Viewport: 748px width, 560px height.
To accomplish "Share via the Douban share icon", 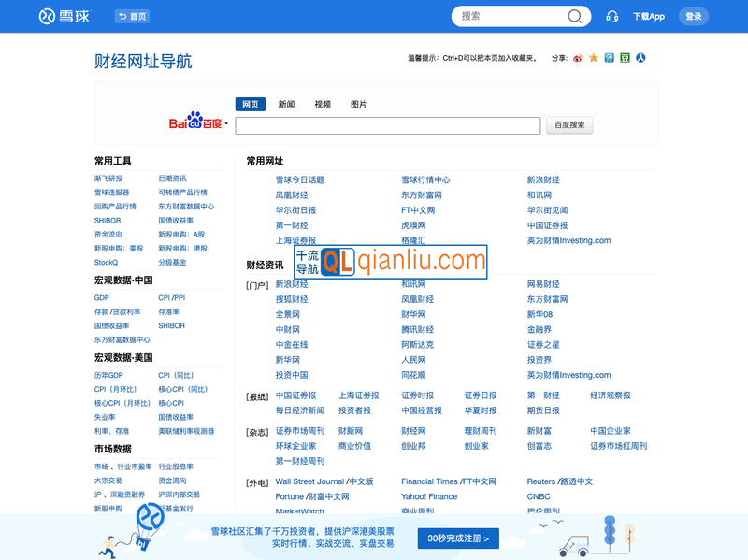I will tap(624, 58).
